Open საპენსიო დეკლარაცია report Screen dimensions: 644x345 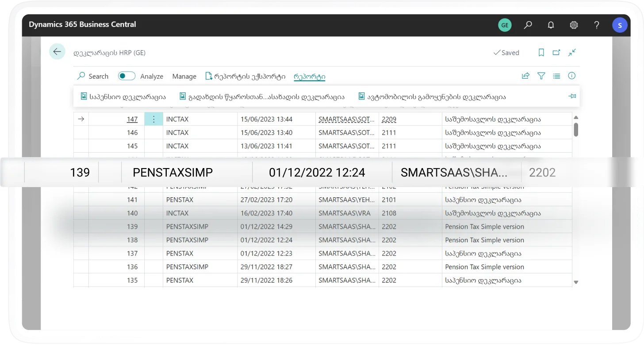(123, 97)
